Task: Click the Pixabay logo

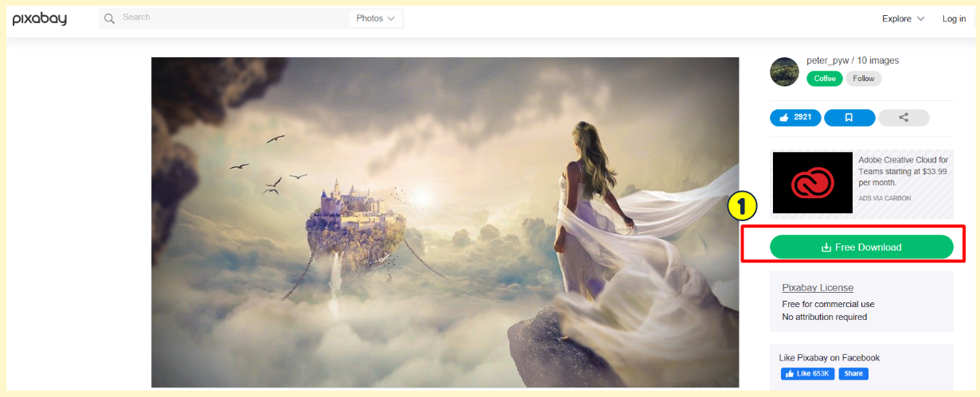Action: (x=39, y=19)
